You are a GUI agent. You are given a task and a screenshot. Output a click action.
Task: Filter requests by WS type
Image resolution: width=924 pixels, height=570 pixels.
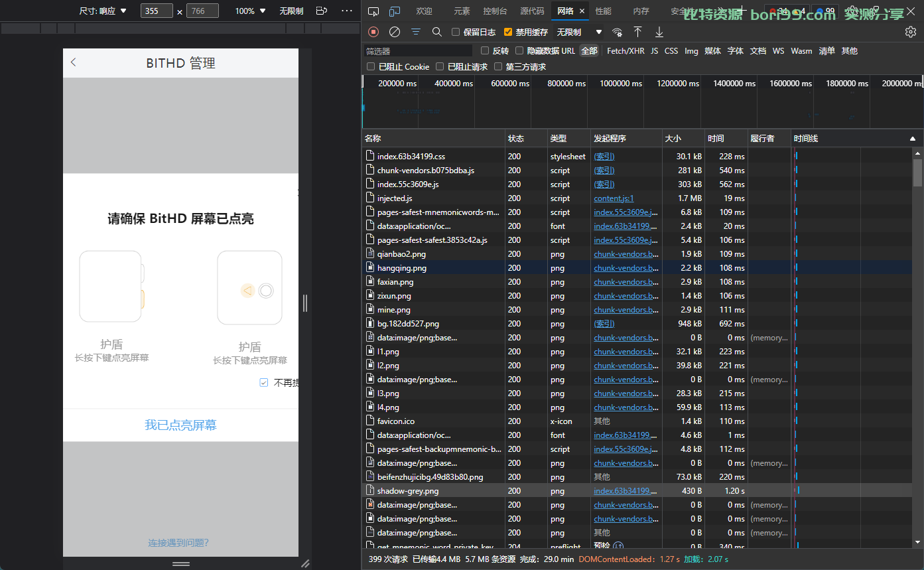(x=778, y=50)
